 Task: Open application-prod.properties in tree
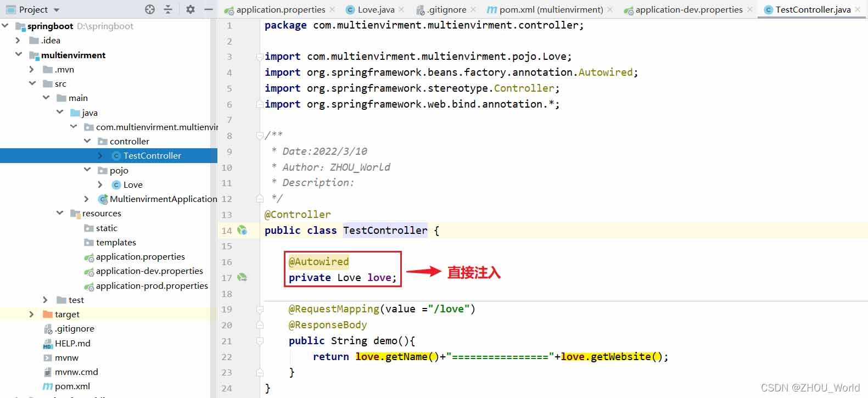click(152, 285)
